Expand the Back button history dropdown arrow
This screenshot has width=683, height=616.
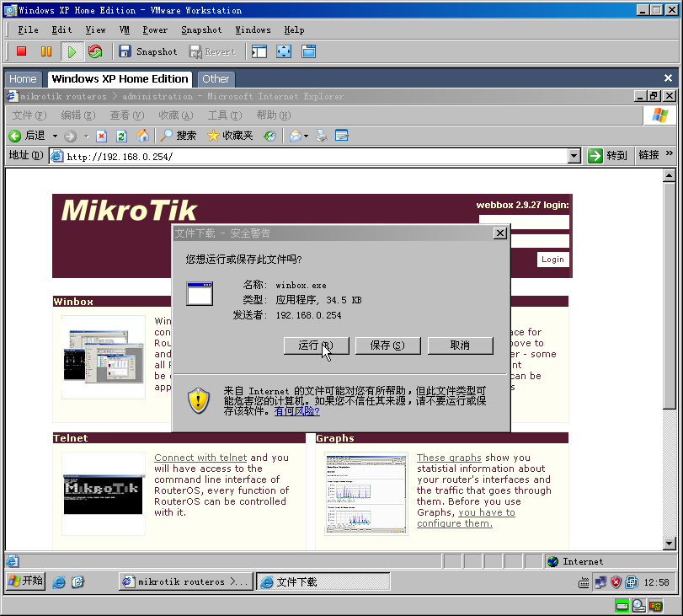55,136
